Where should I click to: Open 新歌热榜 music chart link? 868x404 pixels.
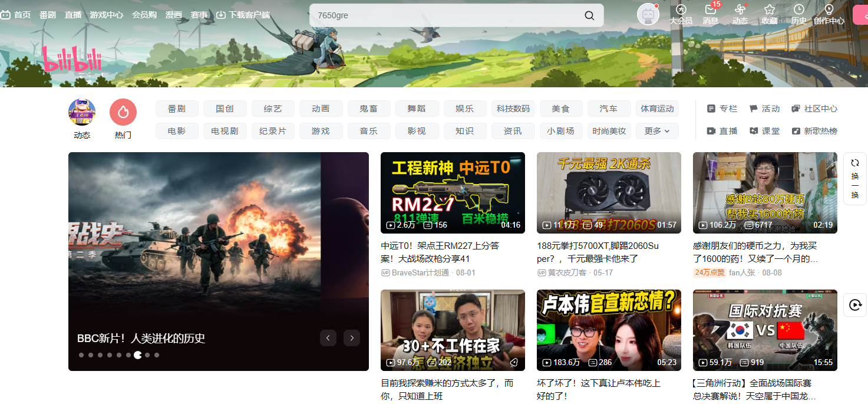click(814, 131)
